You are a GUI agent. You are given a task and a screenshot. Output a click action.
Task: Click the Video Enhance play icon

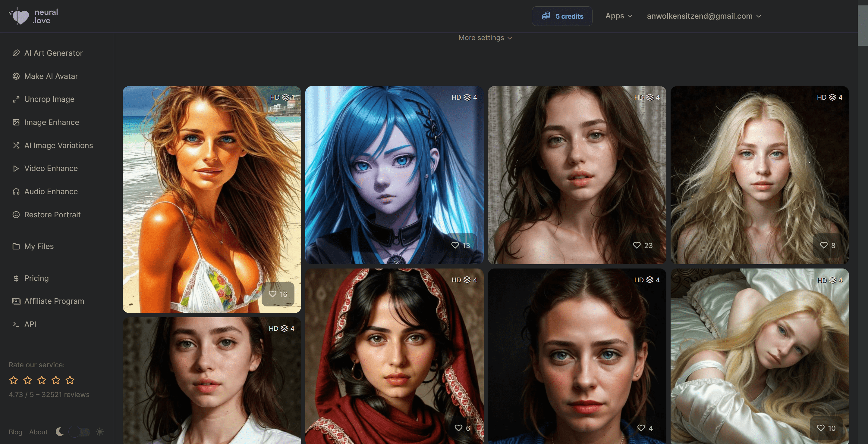(16, 168)
